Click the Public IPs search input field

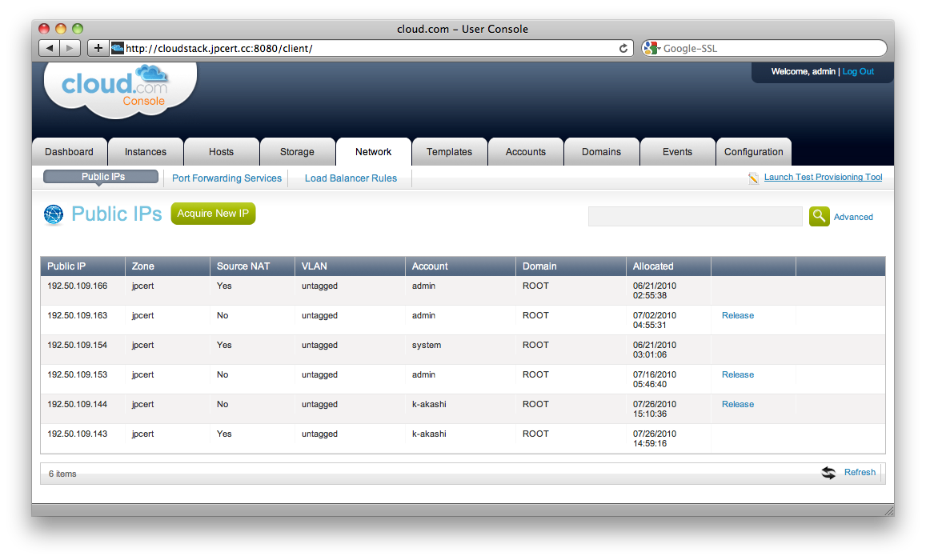coord(695,216)
